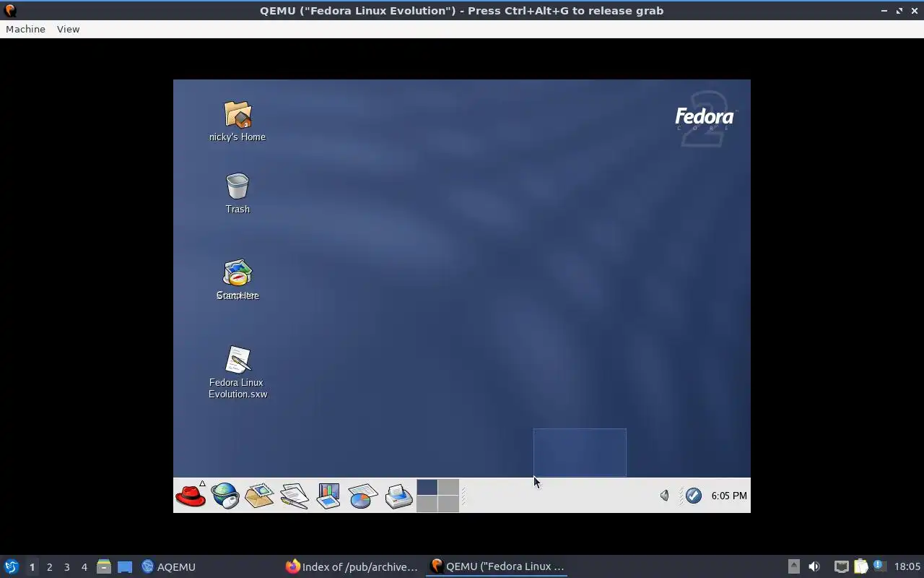Open the host start menu icon
The height and width of the screenshot is (578, 924).
click(x=11, y=566)
